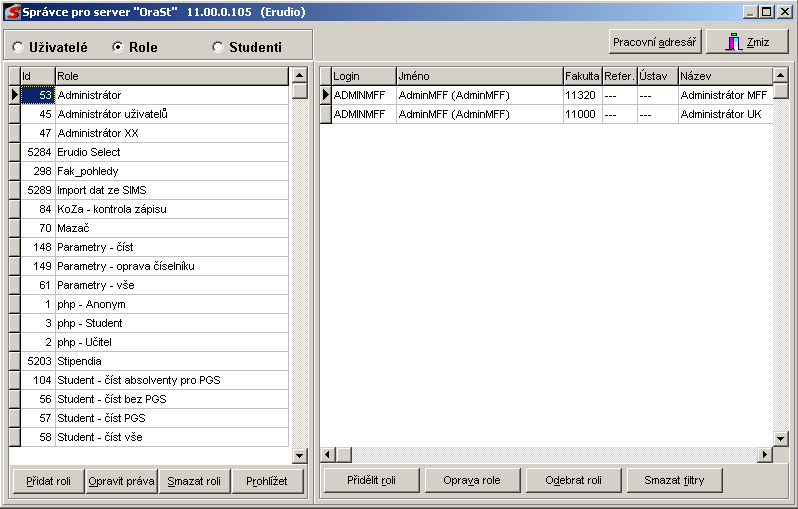Sort by the Login column header
This screenshot has width=798, height=509.
pos(362,76)
